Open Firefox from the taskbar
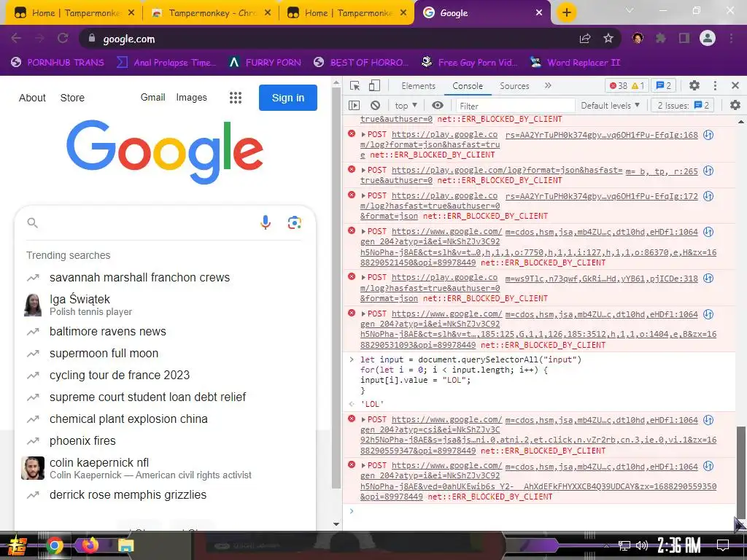This screenshot has width=747, height=560. click(x=90, y=545)
